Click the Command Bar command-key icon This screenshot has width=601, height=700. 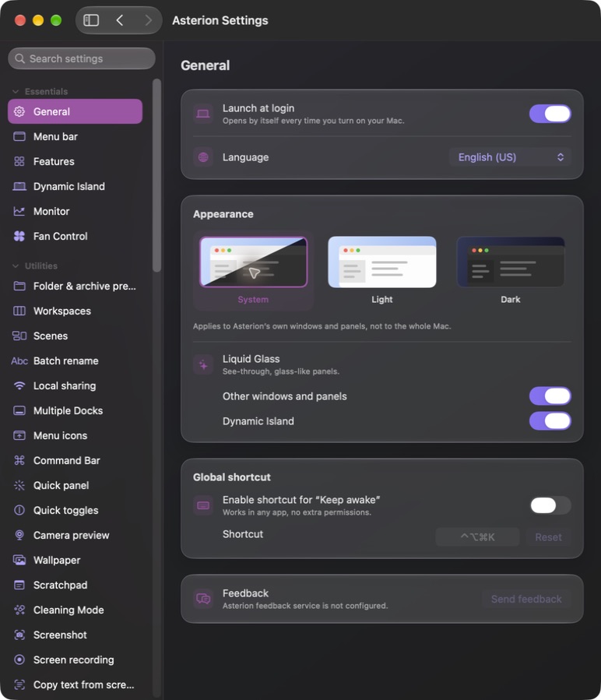tap(19, 460)
